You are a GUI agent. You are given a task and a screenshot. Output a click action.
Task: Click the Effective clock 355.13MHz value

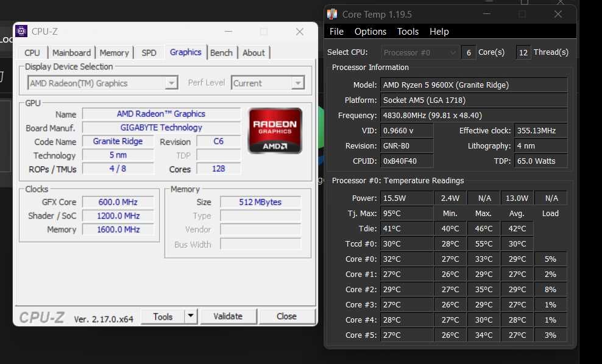coord(541,131)
